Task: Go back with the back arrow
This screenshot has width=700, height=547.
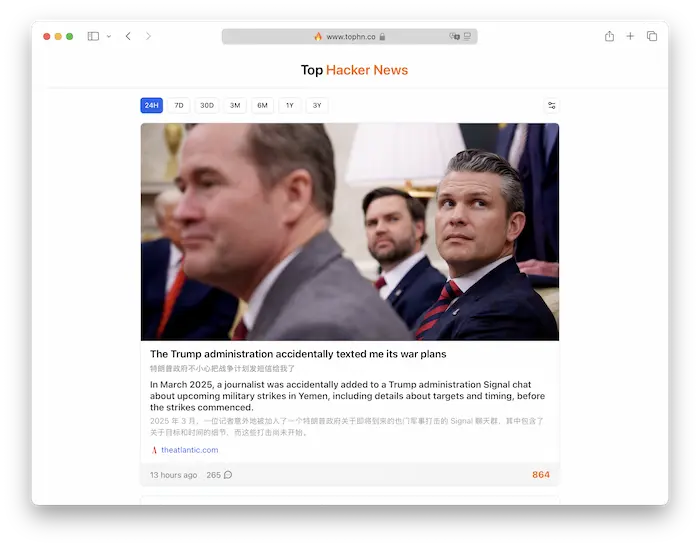Action: [x=128, y=36]
